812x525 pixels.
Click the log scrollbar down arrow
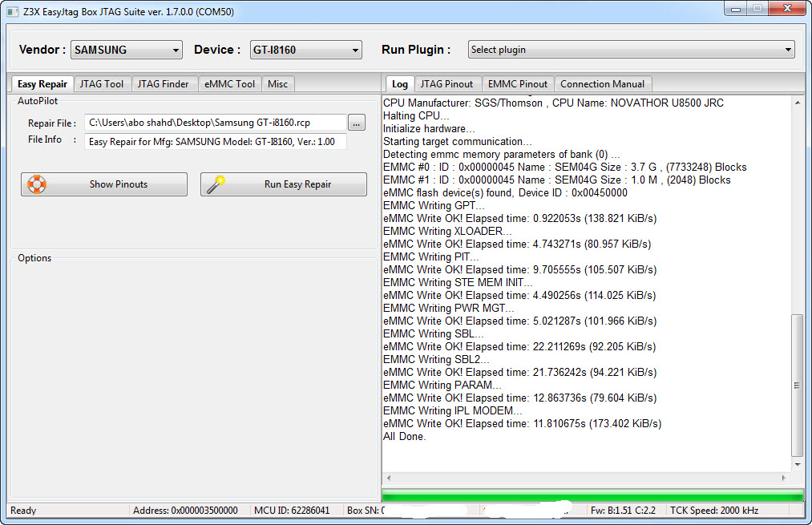pos(798,465)
